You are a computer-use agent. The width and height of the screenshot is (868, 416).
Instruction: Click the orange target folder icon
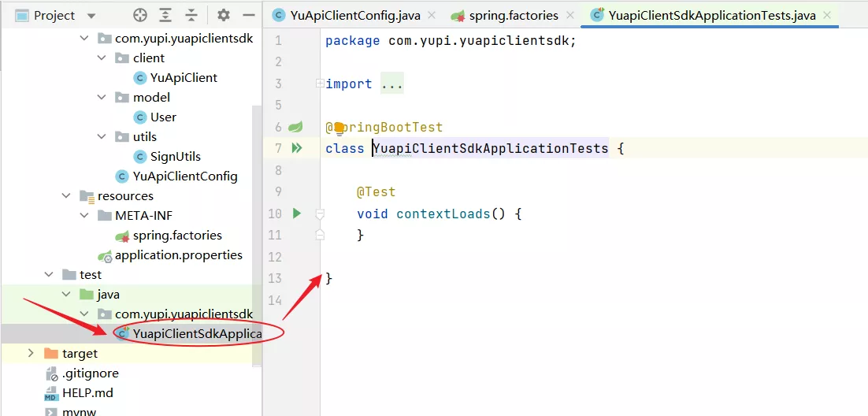pos(51,354)
